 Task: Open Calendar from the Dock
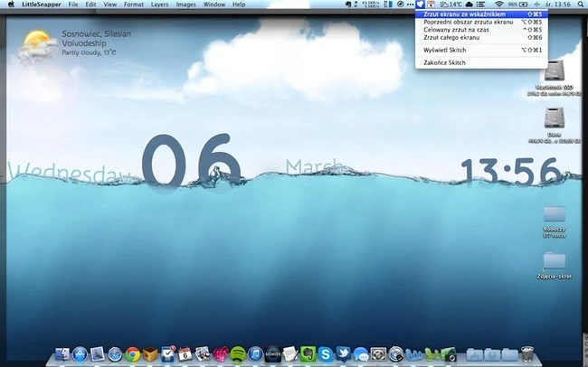185,353
